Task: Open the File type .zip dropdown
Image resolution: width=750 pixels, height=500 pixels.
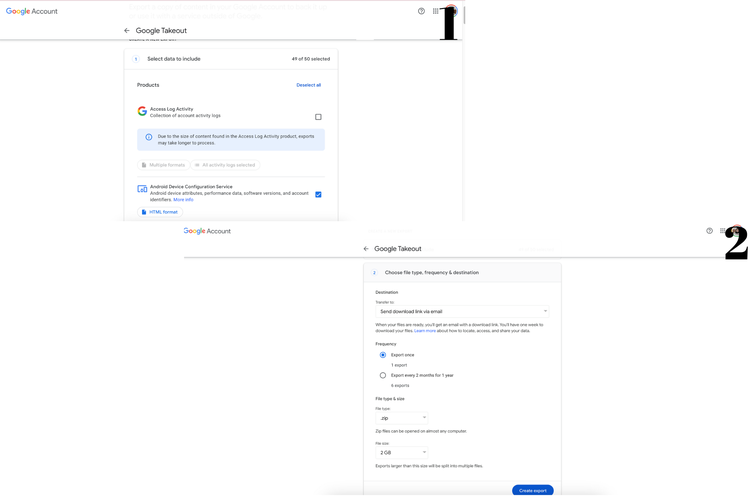Action: point(402,418)
